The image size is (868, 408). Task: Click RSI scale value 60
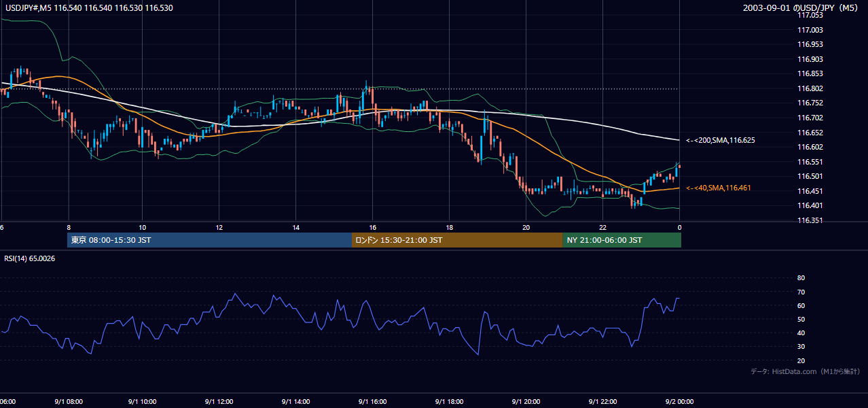(x=801, y=305)
